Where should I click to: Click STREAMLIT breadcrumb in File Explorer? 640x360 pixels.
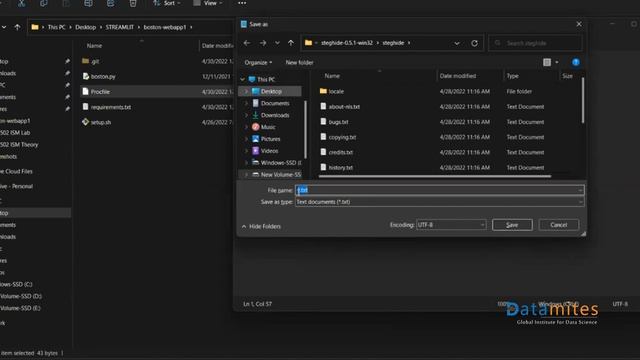coord(120,27)
